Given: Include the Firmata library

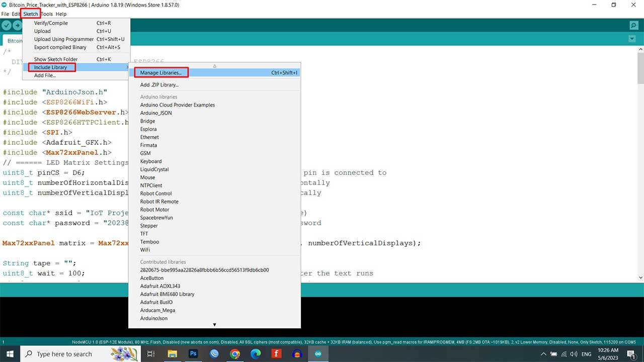Looking at the screenshot, I should click(x=215, y=145).
